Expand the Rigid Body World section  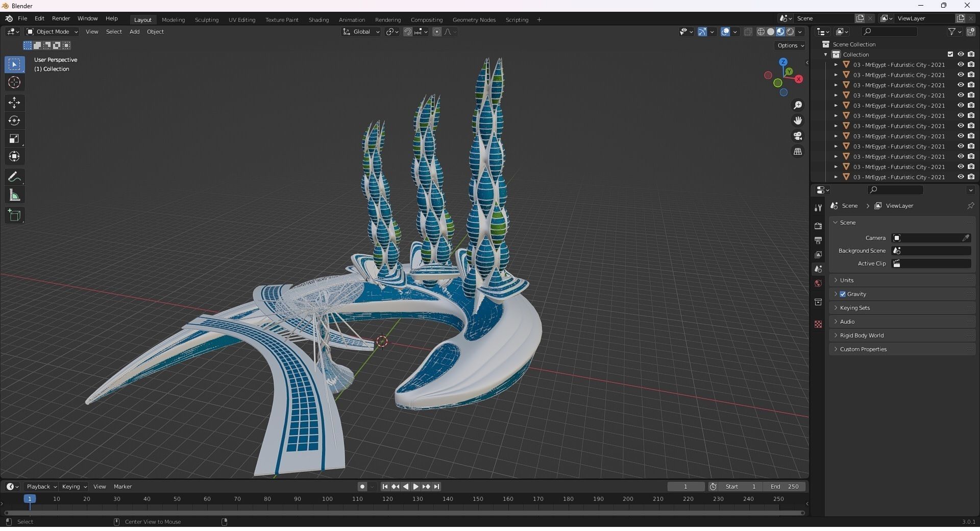(x=862, y=335)
